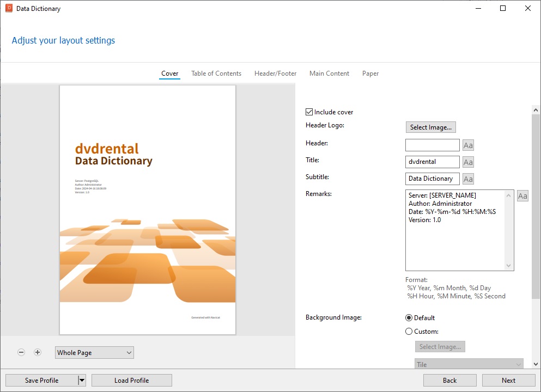Open font settings for Remarks box
Screen dimensions: 541x392
coord(522,196)
